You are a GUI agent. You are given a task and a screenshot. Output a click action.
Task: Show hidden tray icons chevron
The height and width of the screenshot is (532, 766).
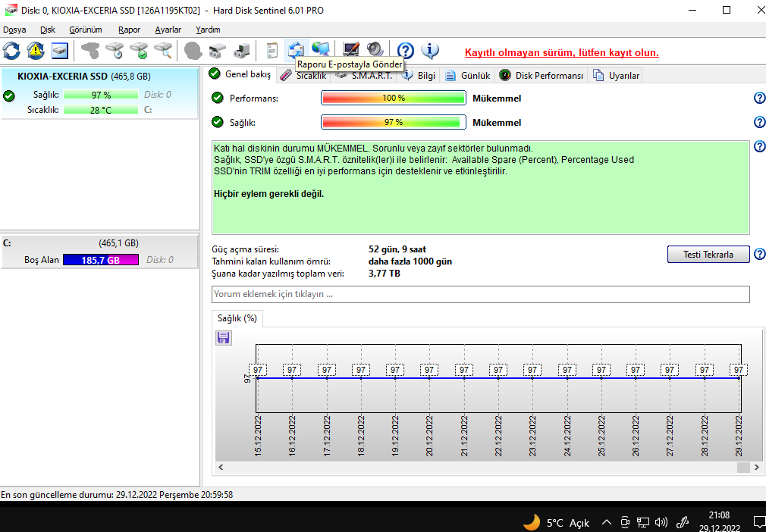(606, 522)
